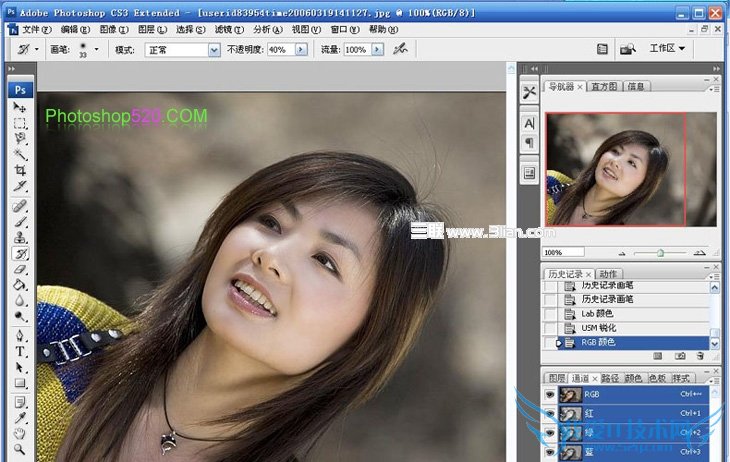Select the Horizontal Type tool

click(20, 351)
